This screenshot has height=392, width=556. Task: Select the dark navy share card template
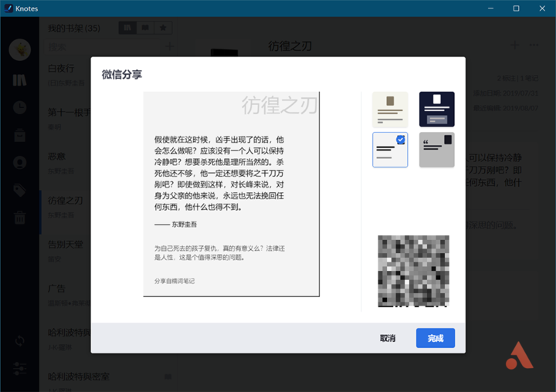tap(436, 109)
